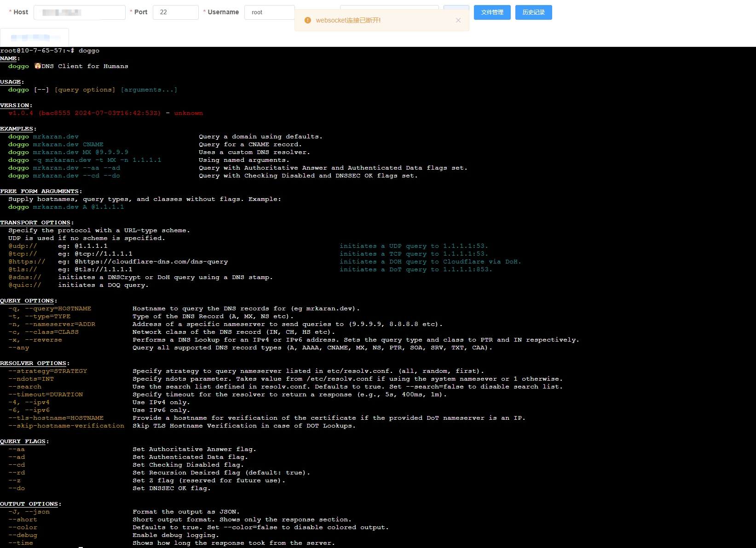Open 历史记录 history records
This screenshot has width=756, height=548.
click(x=533, y=12)
